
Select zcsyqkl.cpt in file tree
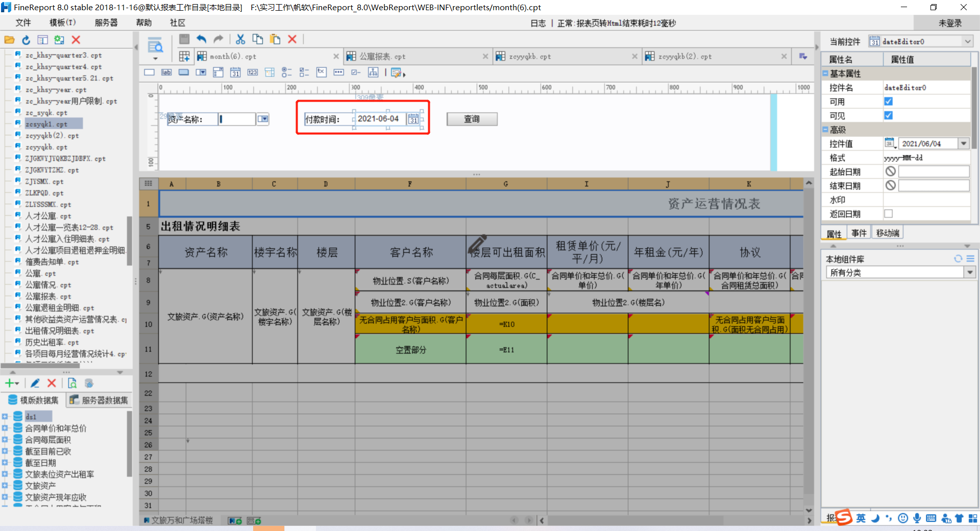coord(46,124)
